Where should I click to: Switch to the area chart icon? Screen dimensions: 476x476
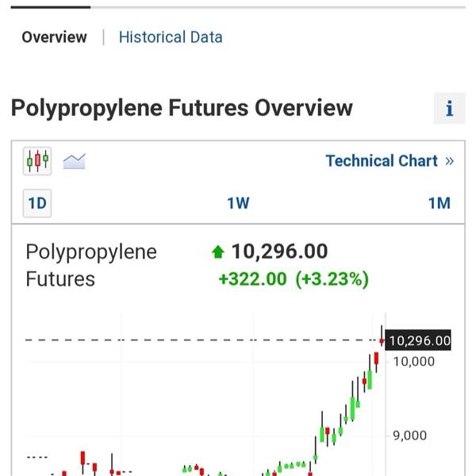pos(75,161)
